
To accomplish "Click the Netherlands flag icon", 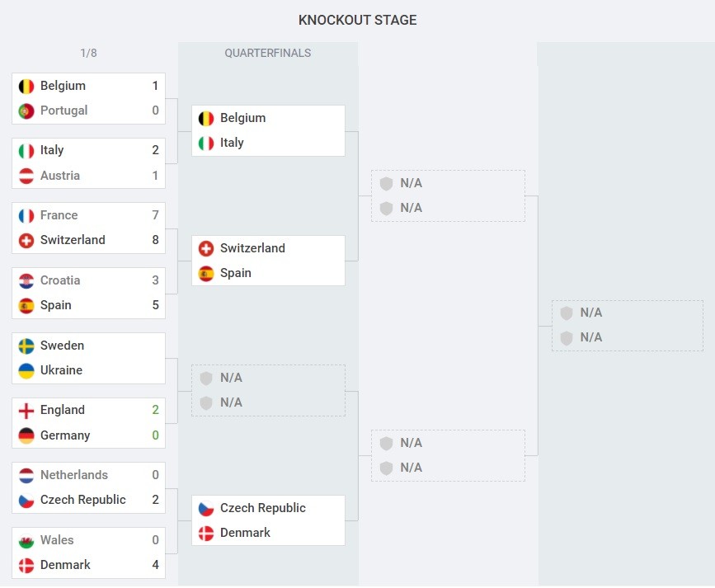I will tap(26, 475).
